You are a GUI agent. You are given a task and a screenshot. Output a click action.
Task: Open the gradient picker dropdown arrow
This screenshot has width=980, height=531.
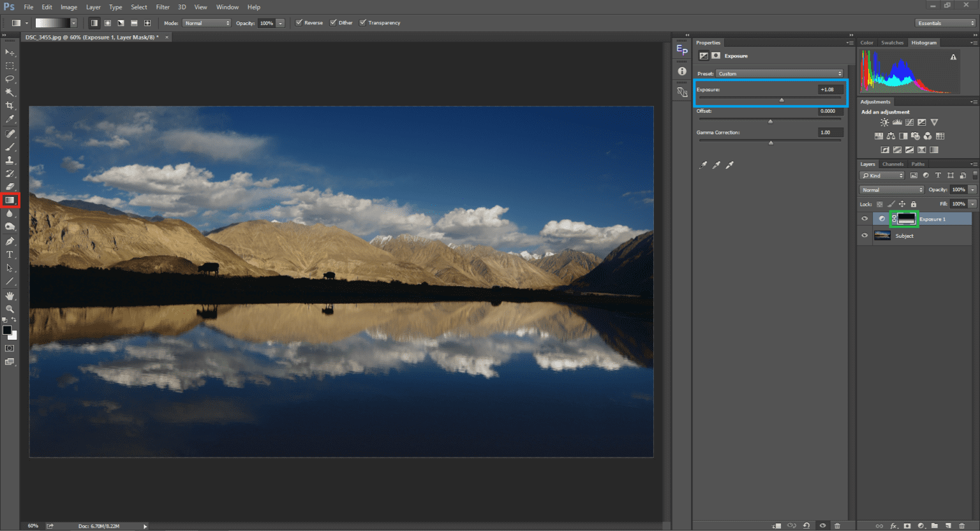tap(74, 23)
